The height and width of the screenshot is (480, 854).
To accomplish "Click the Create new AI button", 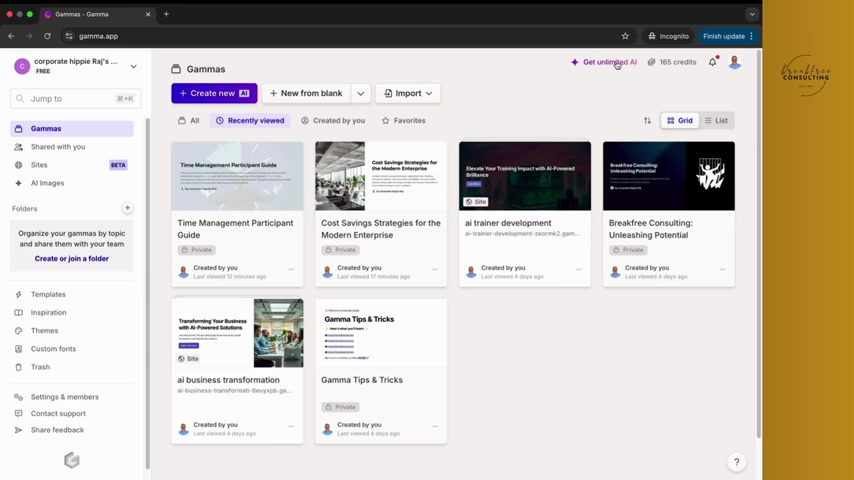I will click(x=214, y=94).
